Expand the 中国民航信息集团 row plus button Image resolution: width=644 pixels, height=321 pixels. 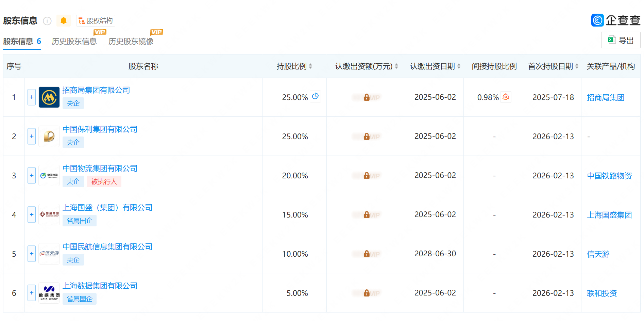[x=32, y=254]
